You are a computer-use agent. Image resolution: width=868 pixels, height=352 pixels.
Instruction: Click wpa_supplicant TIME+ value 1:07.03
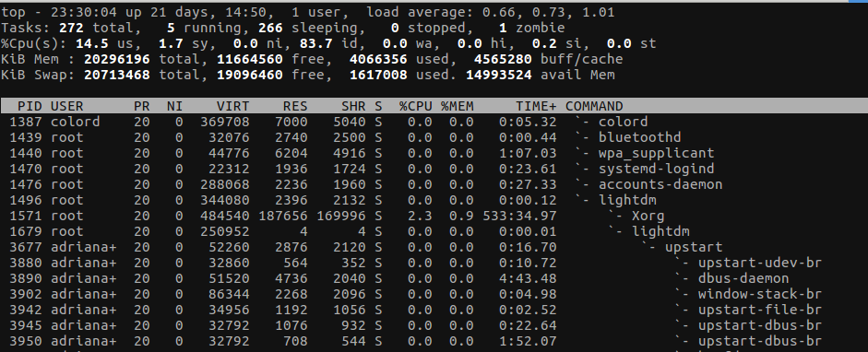point(528,153)
